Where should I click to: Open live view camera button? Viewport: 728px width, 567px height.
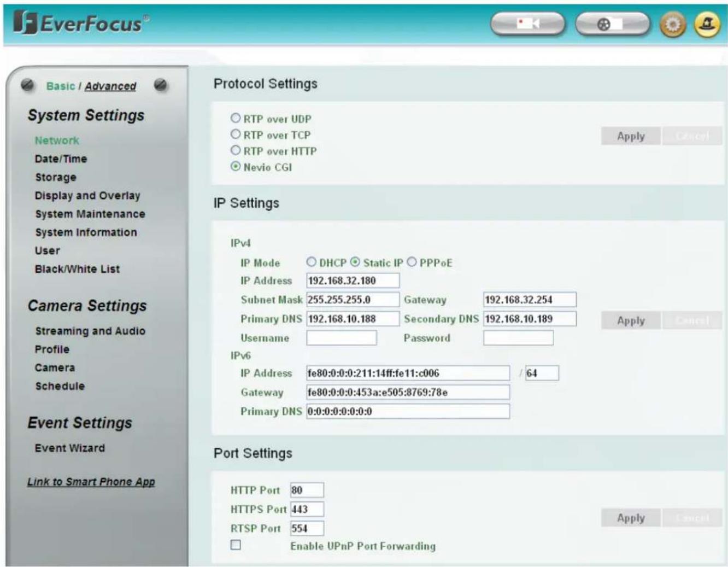(x=528, y=24)
